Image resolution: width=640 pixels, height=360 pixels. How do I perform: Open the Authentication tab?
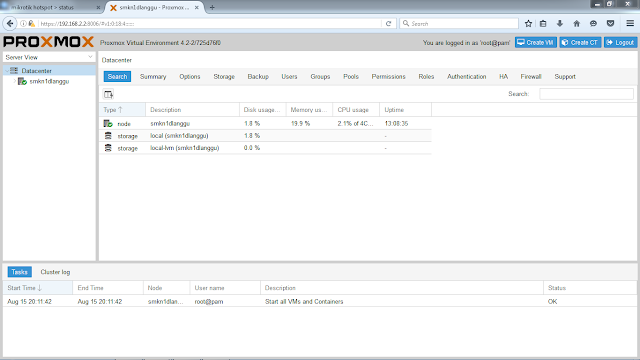pos(467,76)
